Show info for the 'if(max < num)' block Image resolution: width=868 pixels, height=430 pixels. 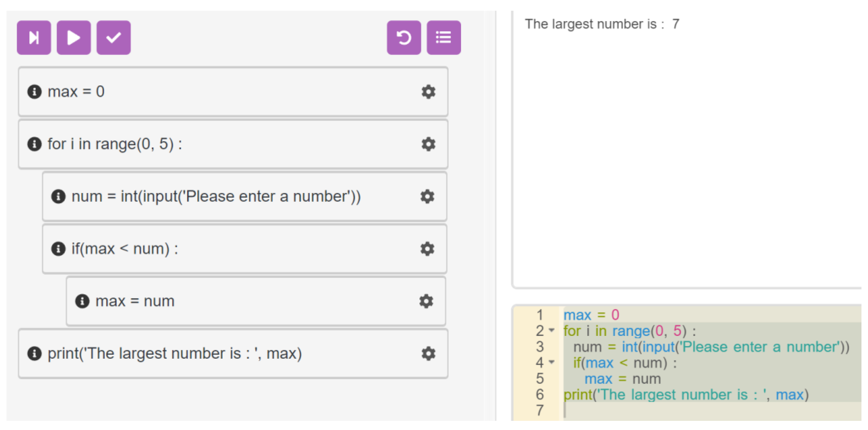point(58,249)
